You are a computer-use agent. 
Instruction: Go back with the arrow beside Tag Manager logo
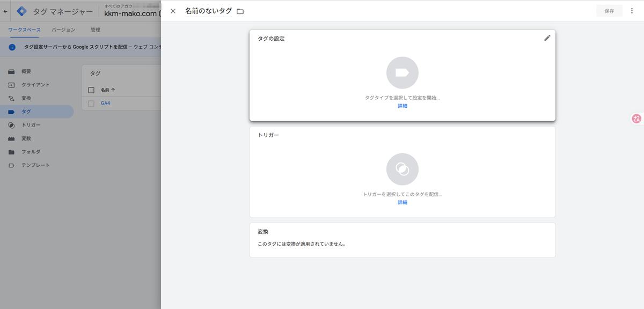(x=5, y=11)
